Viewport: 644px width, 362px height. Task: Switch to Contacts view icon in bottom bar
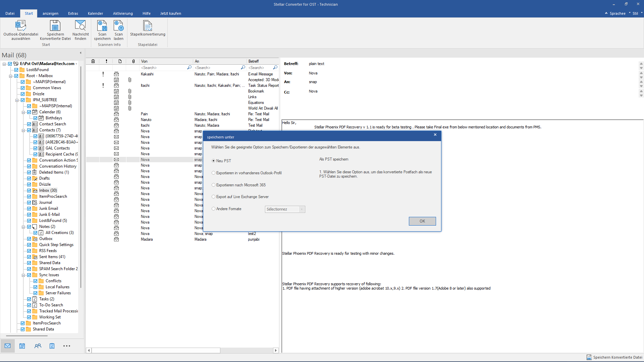(38, 346)
